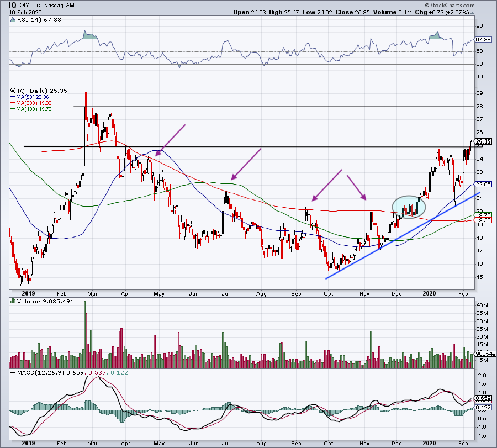Click the MA(100) 19.73 legend text
The width and height of the screenshot is (497, 448).
(34, 109)
